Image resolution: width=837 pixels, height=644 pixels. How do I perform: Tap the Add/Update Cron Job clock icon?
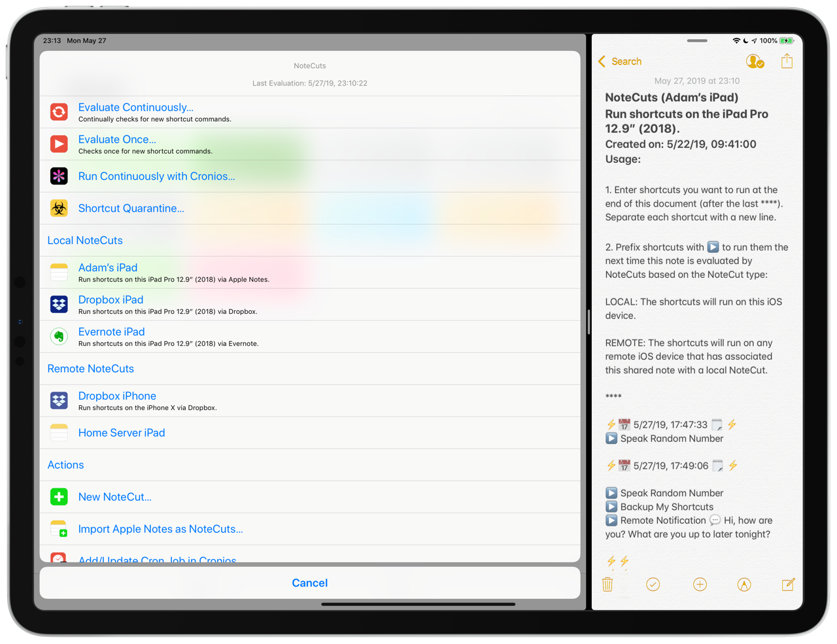coord(59,558)
